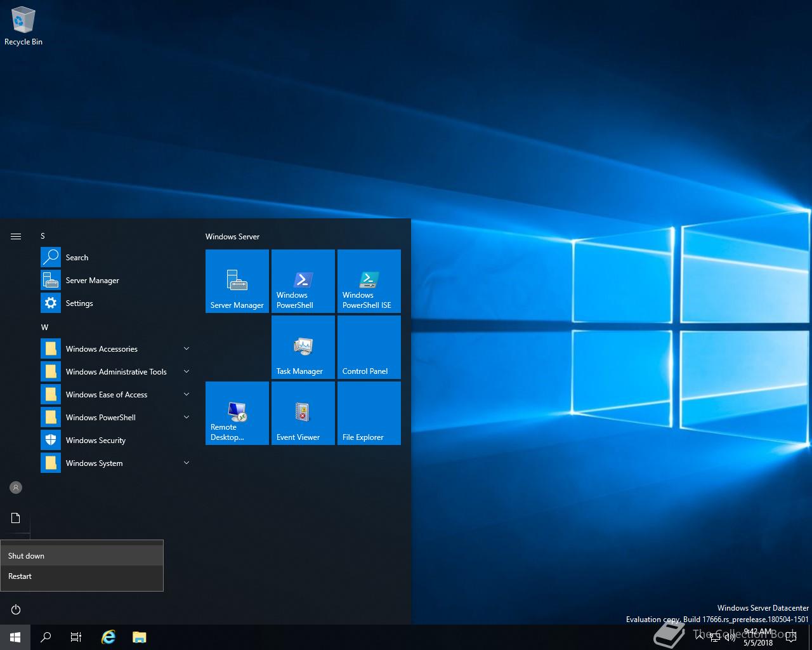Screen dimensions: 812x650
Task: Click the clock showing 5/5/2018
Action: pos(758,637)
